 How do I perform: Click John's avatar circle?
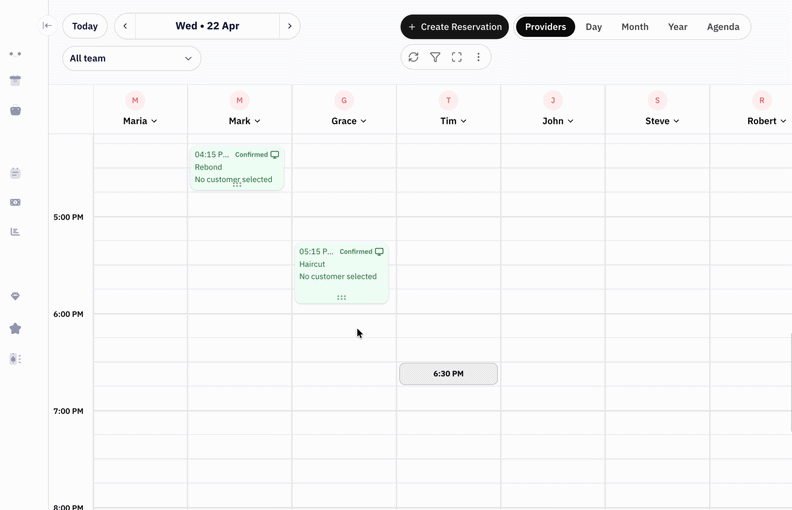(x=553, y=100)
